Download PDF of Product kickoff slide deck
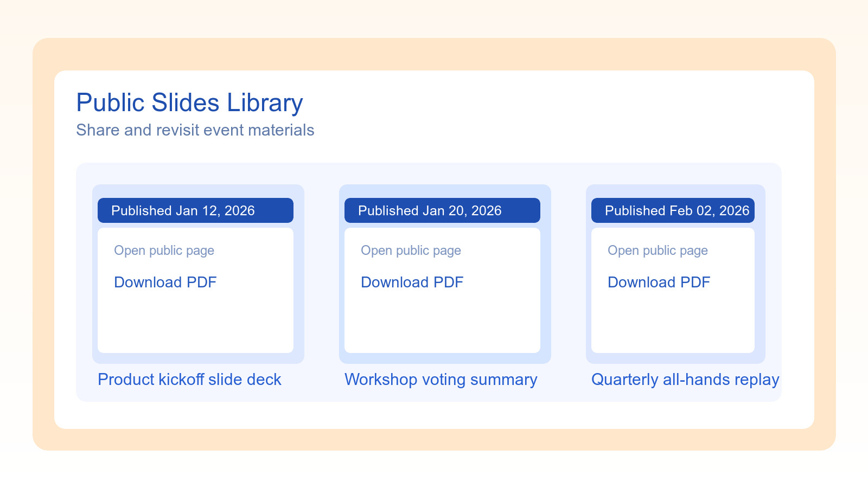This screenshot has height=488, width=868. [x=165, y=282]
